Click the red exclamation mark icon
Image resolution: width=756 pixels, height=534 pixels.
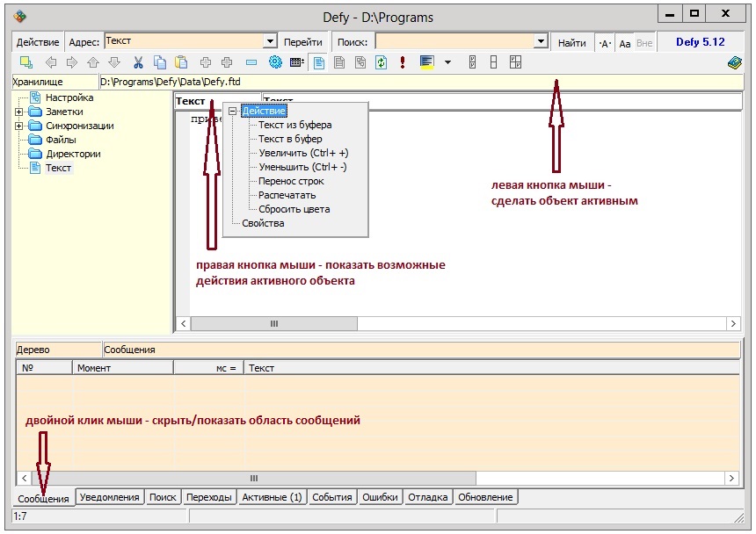(x=403, y=62)
